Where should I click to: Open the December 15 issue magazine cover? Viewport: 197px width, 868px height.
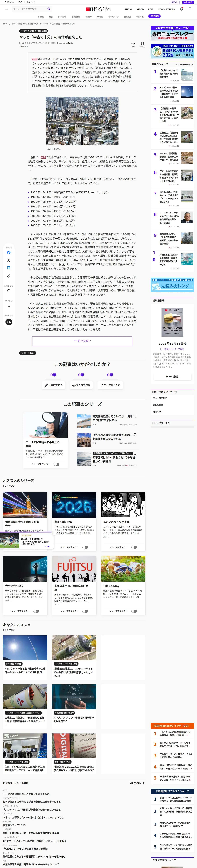[x=172, y=322]
